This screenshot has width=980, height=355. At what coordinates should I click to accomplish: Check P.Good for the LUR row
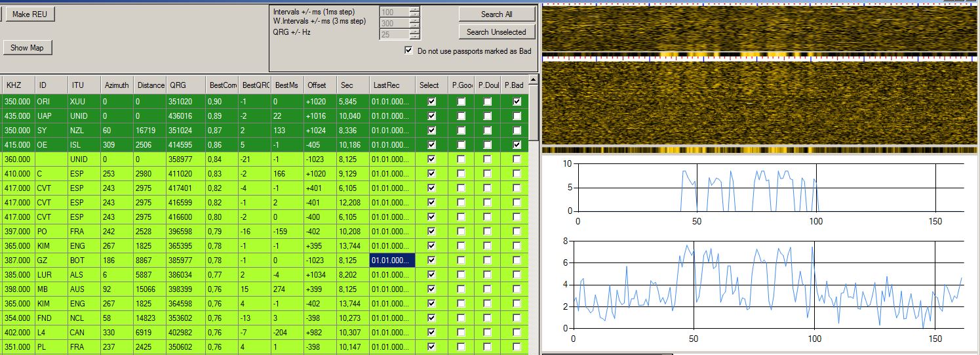(461, 275)
